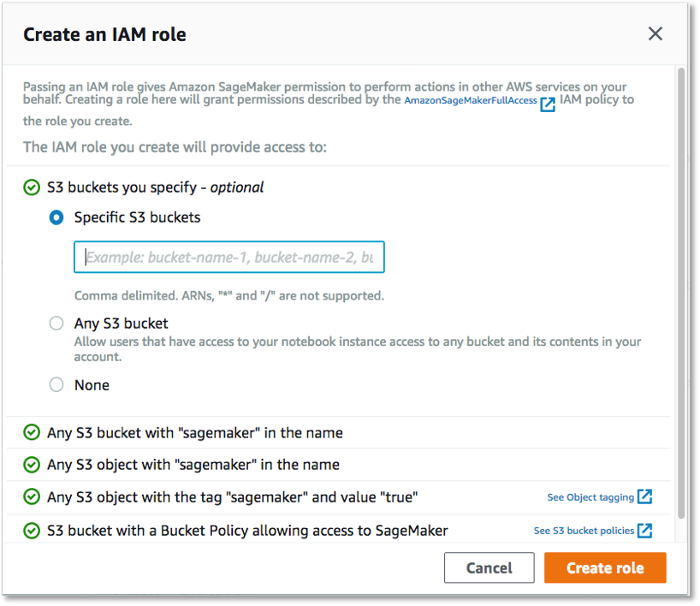The image size is (700, 606).
Task: Click external link icon next to See S3 bucket policies
Action: point(644,530)
